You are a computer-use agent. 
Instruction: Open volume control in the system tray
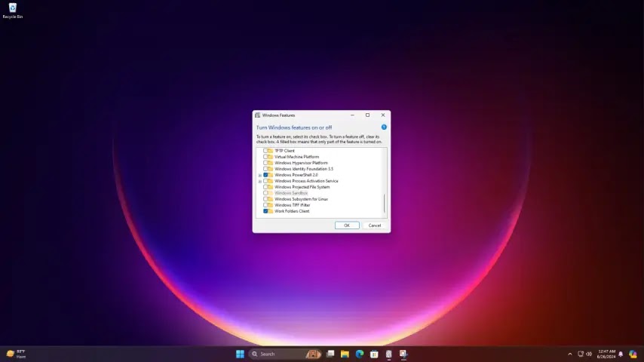point(589,354)
